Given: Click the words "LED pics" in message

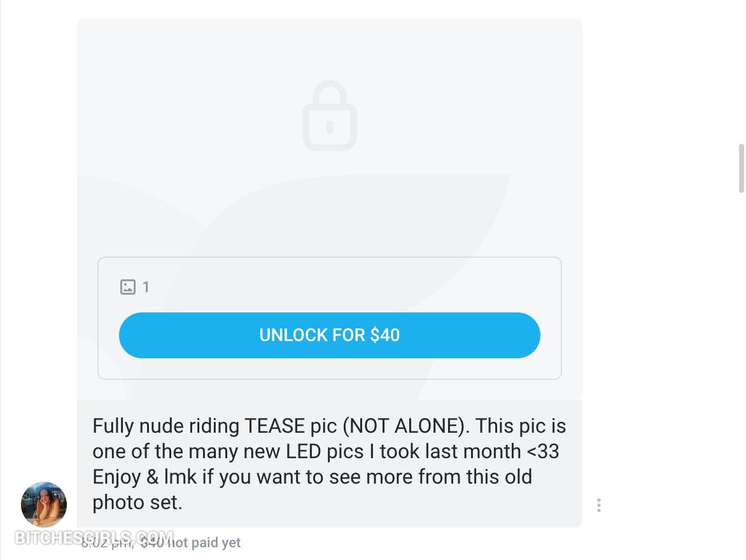Looking at the screenshot, I should pos(330,451).
